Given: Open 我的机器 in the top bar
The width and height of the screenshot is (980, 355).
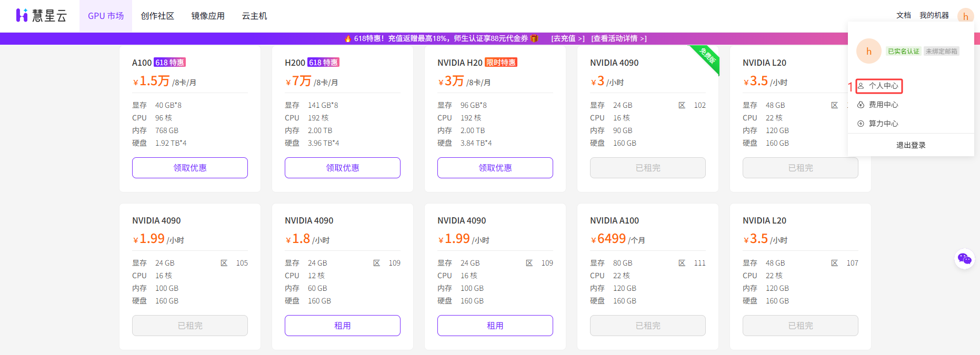Looking at the screenshot, I should click(934, 15).
